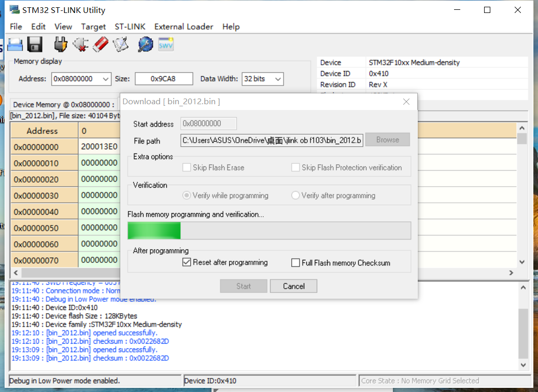Select address row 0x00000030
The image size is (538, 392).
44,195
